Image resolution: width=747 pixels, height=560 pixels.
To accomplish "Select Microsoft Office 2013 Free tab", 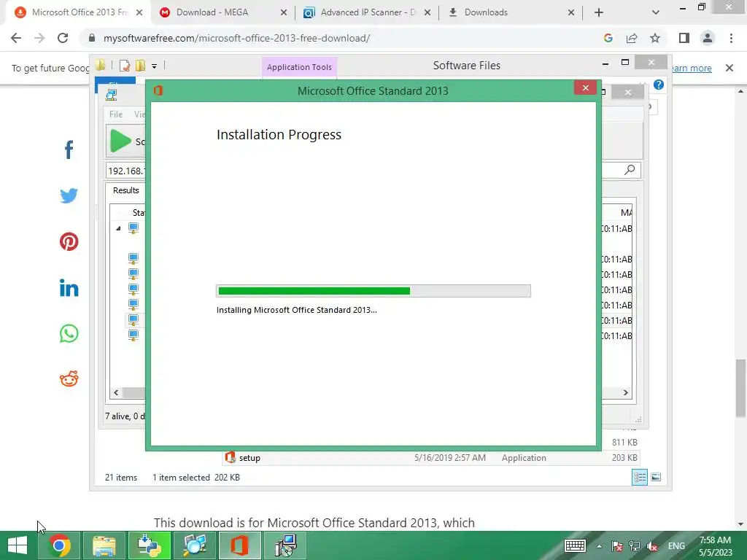I will [x=80, y=12].
